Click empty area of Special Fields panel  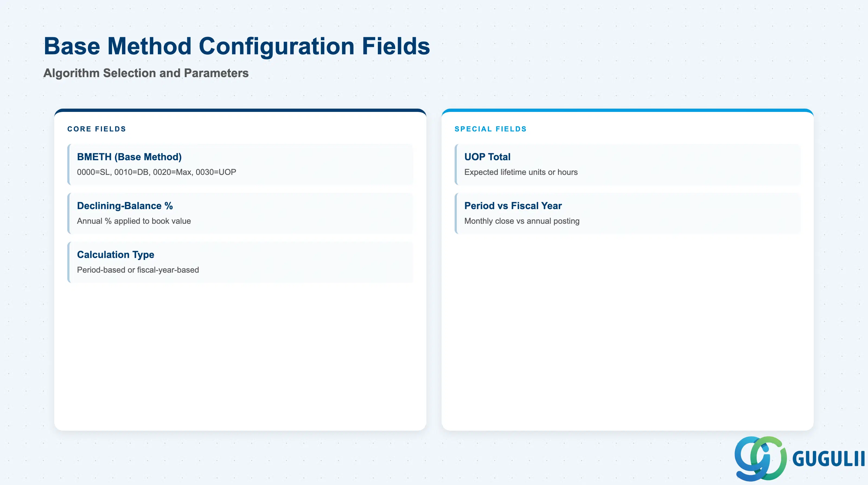tap(627, 330)
